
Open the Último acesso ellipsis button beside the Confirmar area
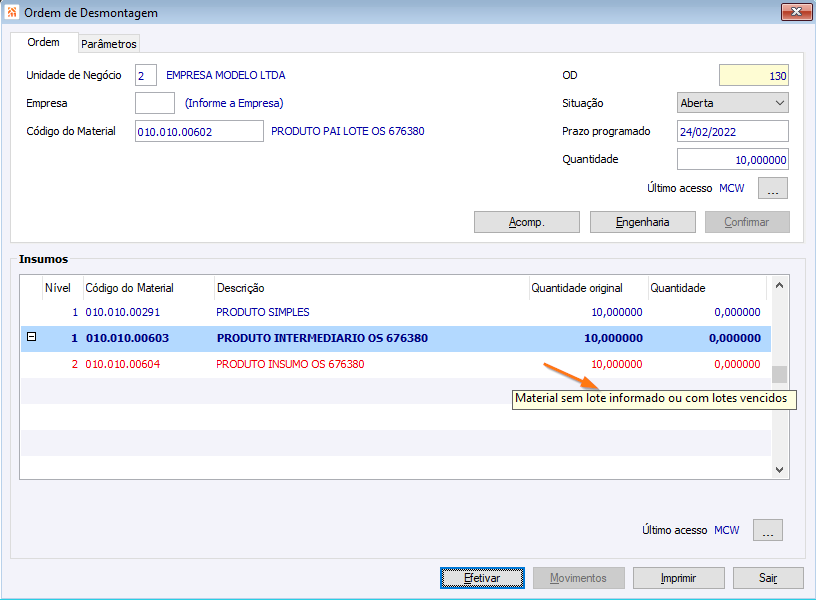773,188
